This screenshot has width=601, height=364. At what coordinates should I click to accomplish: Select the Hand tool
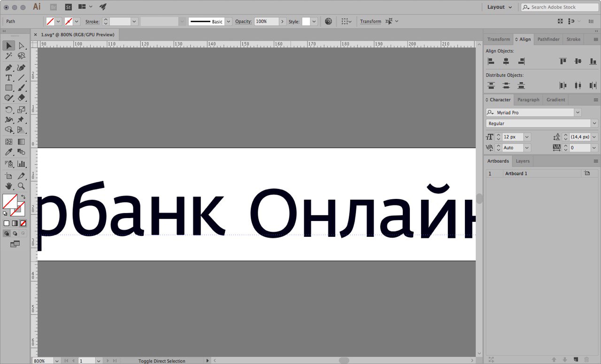9,186
